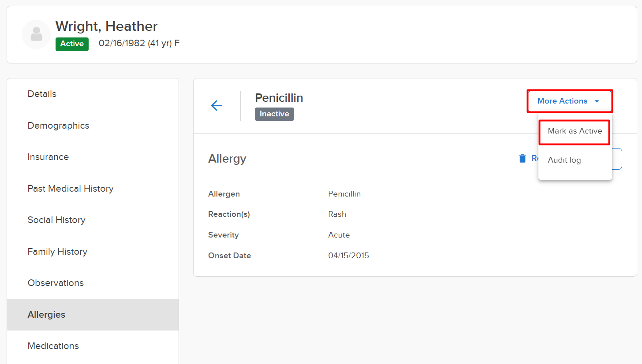The image size is (642, 364).
Task: Click the Onset Date value 04/15/2015
Action: tap(348, 256)
